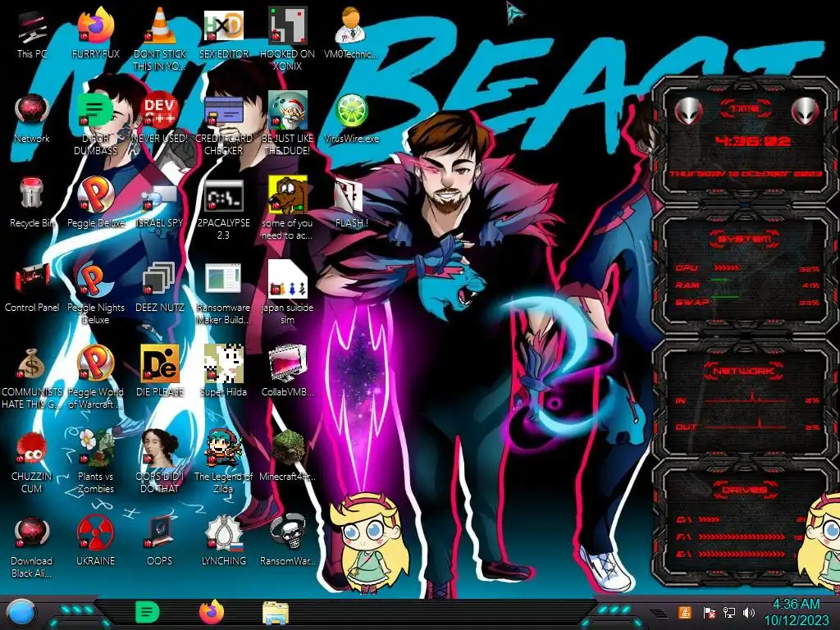Click the SWAP usage row in System widget
Screen dimensions: 840x630
point(746,302)
